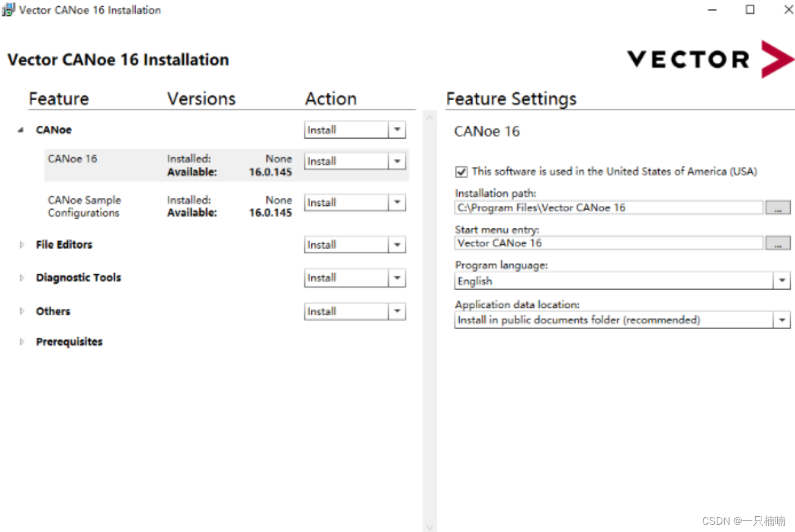Click the Versions column header
The image size is (795, 532).
201,99
